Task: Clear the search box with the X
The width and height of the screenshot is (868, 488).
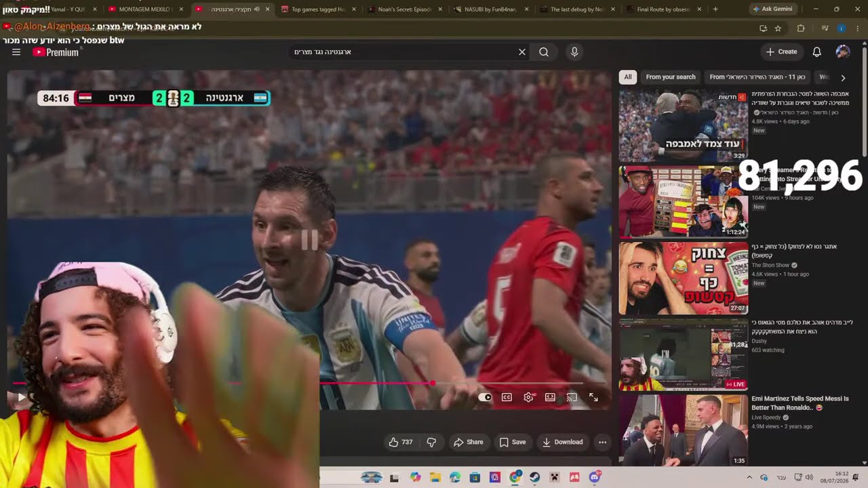Action: click(522, 52)
